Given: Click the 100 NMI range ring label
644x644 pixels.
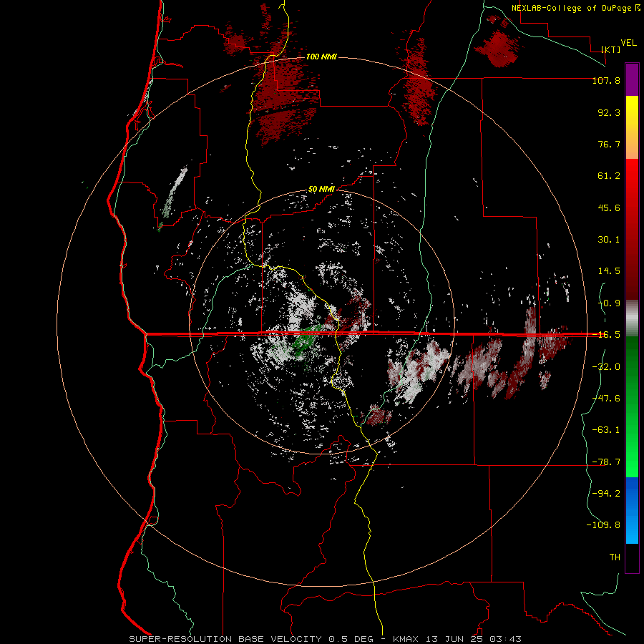Looking at the screenshot, I should [321, 57].
